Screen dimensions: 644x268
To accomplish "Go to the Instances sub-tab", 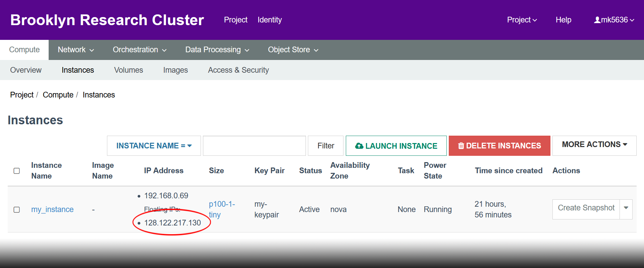I will coord(78,70).
